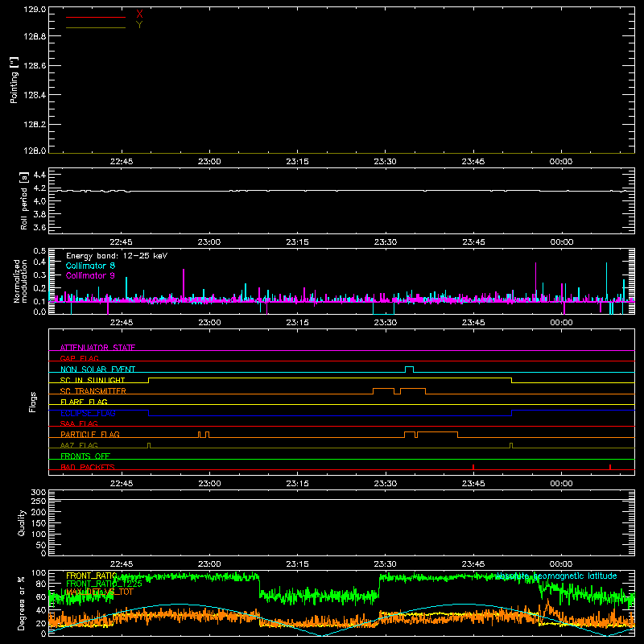The height and width of the screenshot is (644, 644).
Task: Click the green FRONTS_OFF label
Action: pos(85,456)
